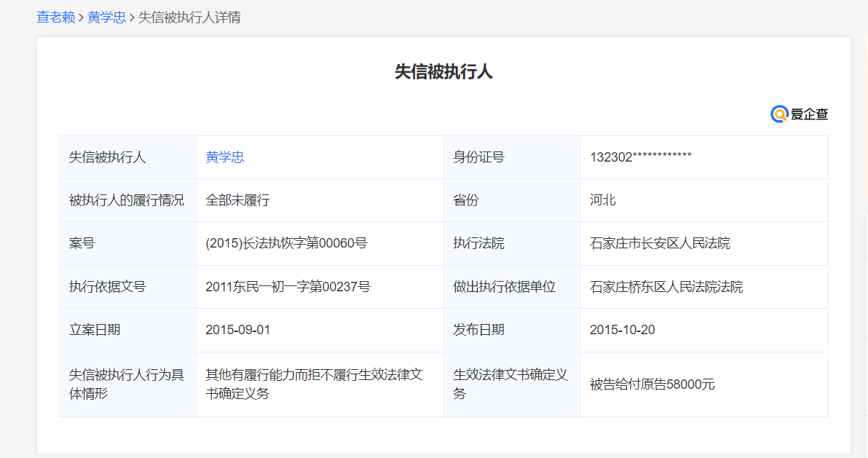Click the 发布日期 label cell
The image size is (868, 458).
click(x=511, y=330)
